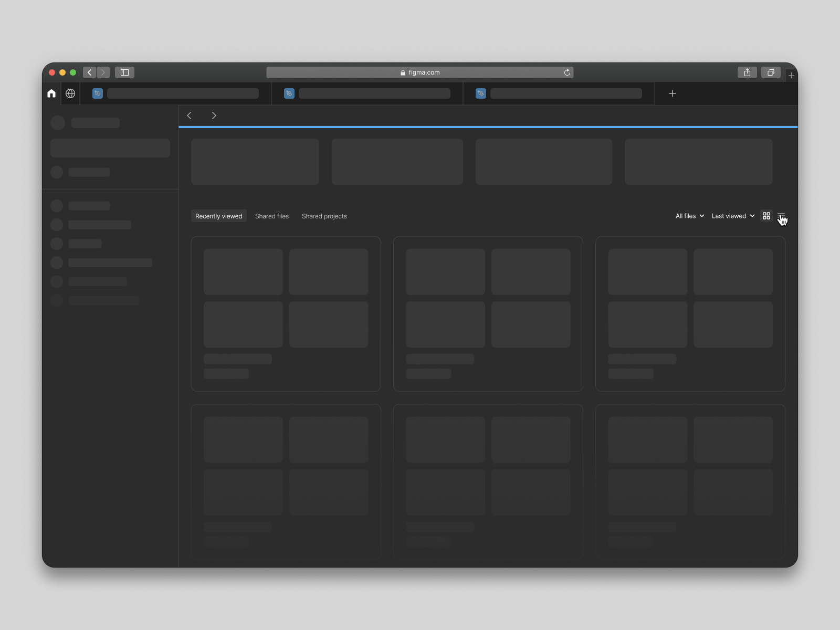Expand the tab overview control
Screen dimensions: 840x630
[770, 72]
